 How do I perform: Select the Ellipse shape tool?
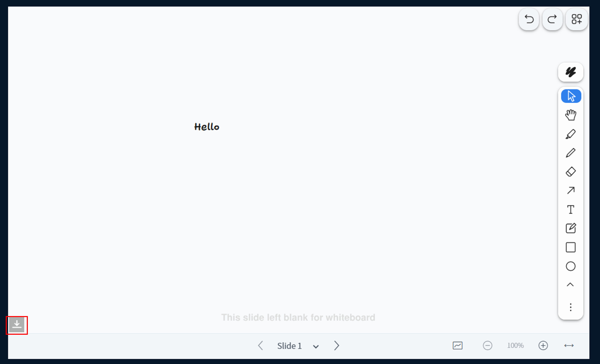coord(571,266)
